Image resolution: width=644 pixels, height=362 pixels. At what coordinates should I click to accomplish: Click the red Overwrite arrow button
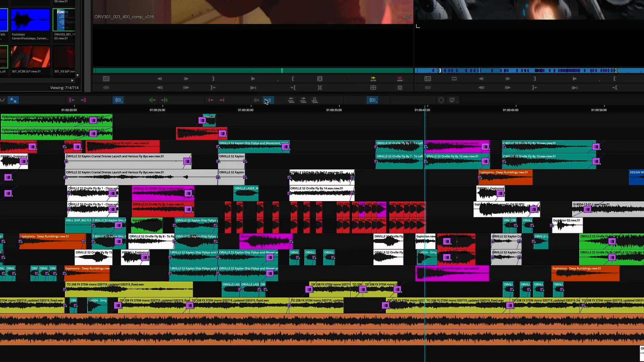[x=400, y=79]
